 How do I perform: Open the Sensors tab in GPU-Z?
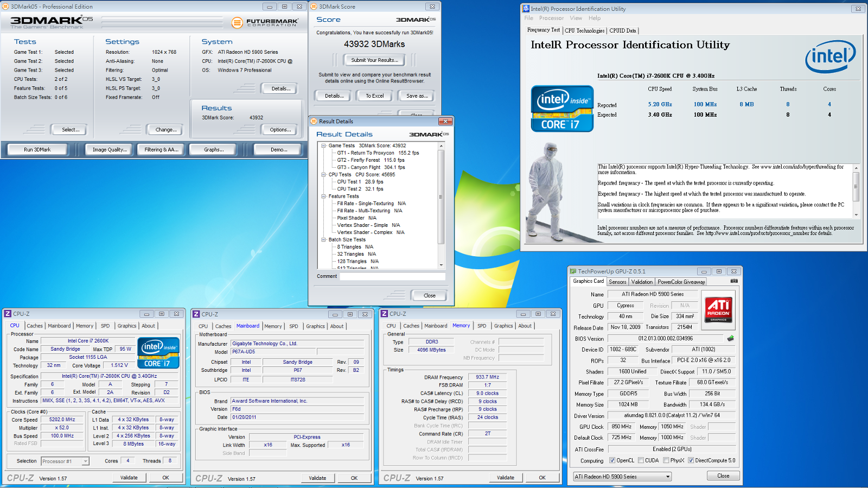tap(617, 282)
